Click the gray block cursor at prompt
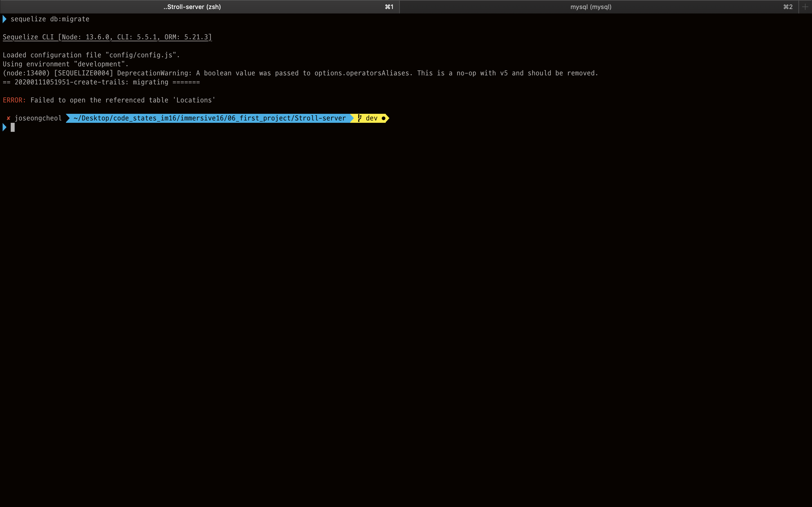Screen dimensions: 812x507 click(x=13, y=127)
